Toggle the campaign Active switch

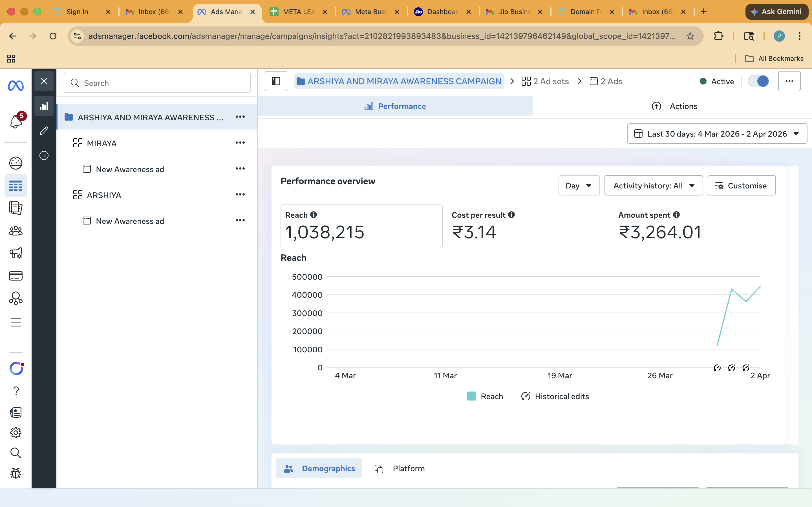[758, 81]
